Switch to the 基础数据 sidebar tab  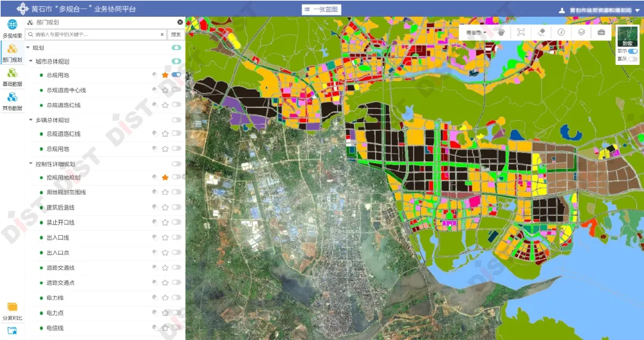(12, 76)
